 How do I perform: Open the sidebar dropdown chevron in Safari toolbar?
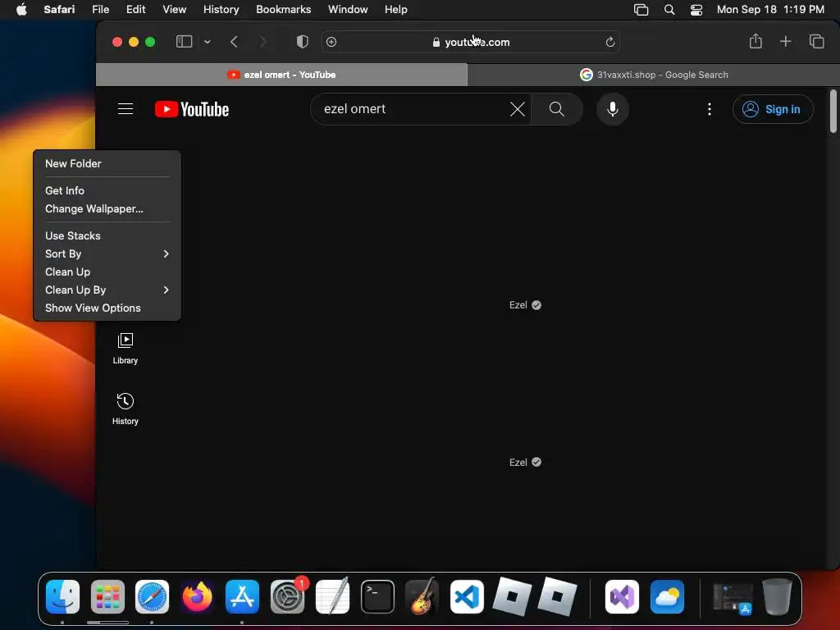tap(208, 42)
